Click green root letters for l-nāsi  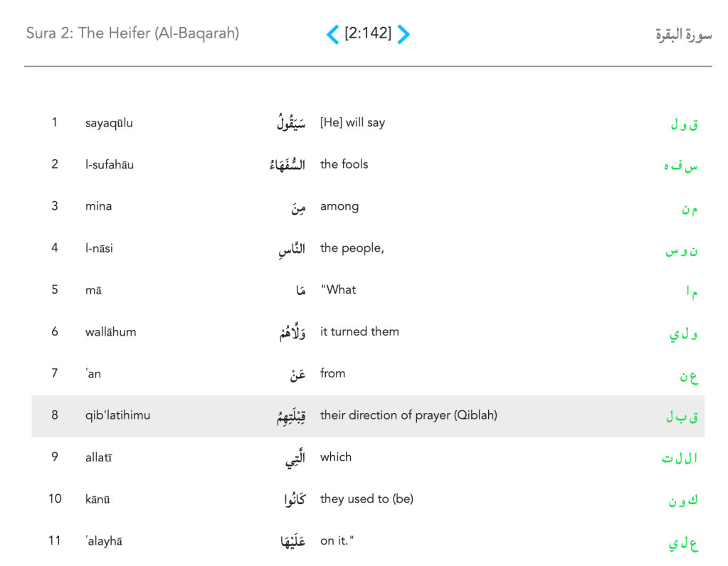(x=682, y=250)
